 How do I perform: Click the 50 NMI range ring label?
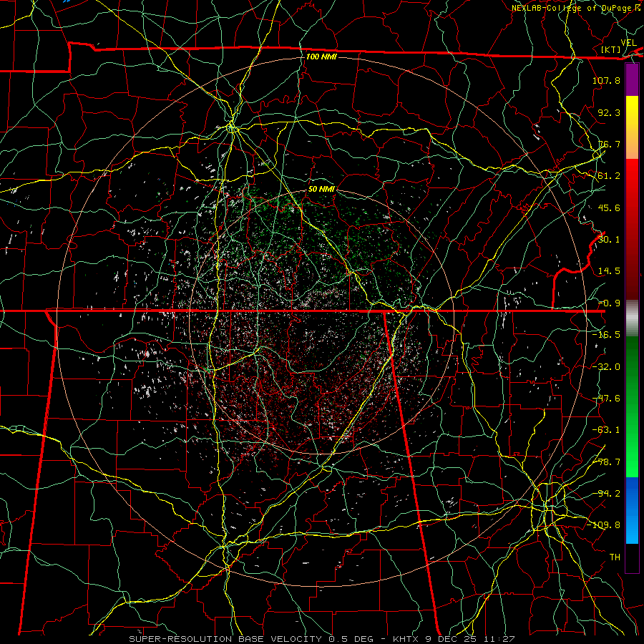tap(321, 189)
